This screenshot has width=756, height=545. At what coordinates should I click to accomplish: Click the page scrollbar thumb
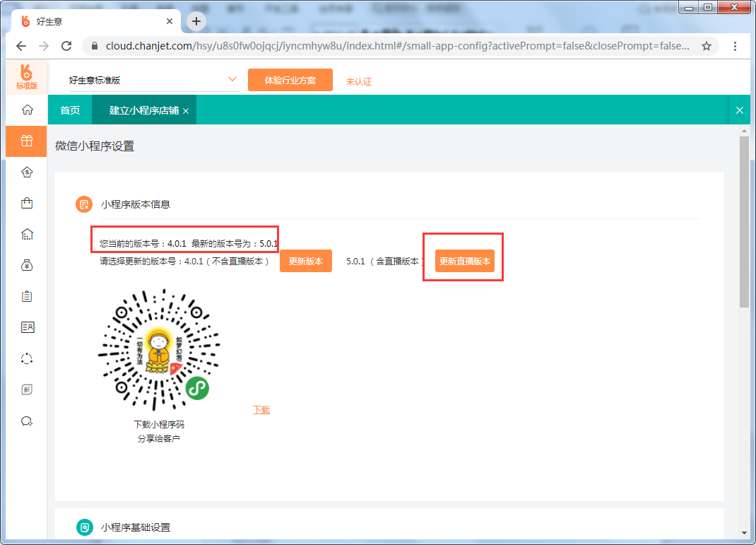coord(745,222)
